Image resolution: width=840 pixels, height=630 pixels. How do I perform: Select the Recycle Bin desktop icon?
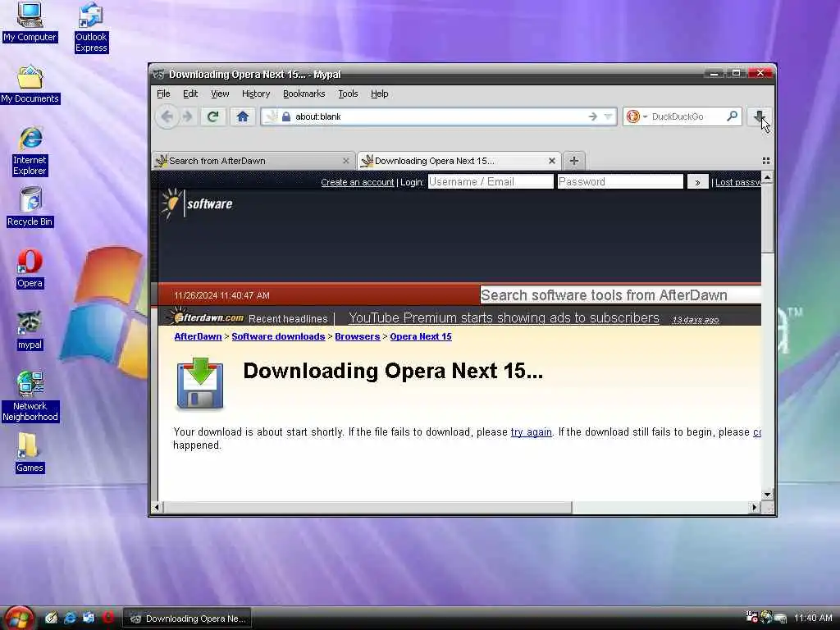pyautogui.click(x=30, y=207)
